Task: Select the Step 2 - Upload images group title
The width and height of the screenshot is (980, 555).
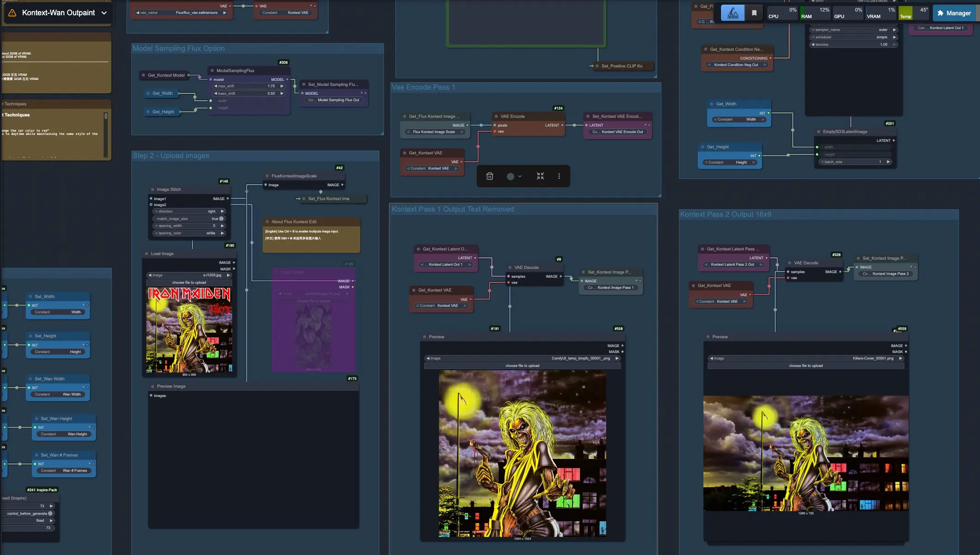Action: pyautogui.click(x=171, y=156)
